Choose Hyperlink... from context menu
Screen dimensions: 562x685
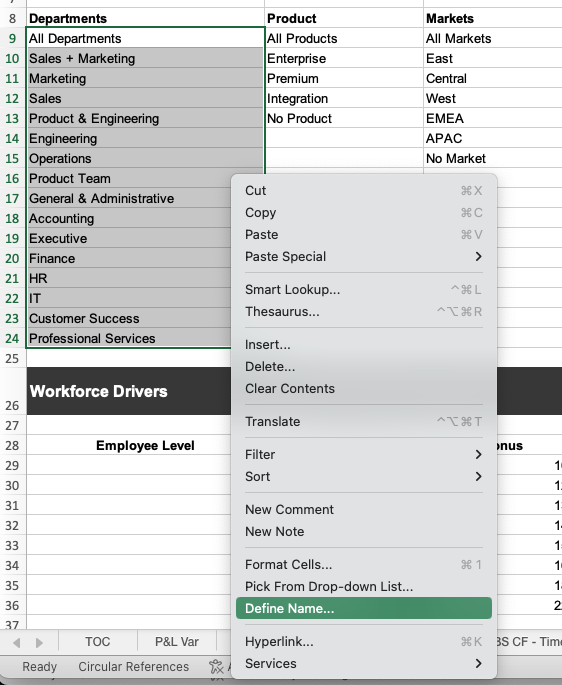pyautogui.click(x=364, y=641)
